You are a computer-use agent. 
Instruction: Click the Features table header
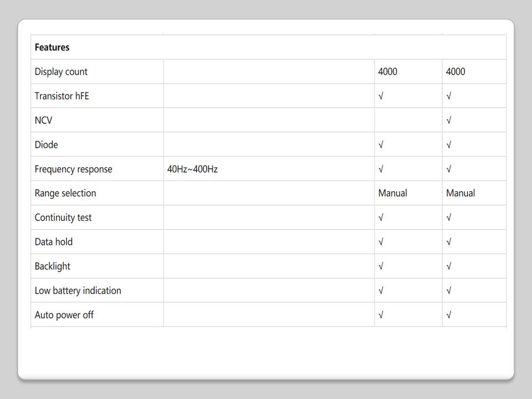(52, 47)
